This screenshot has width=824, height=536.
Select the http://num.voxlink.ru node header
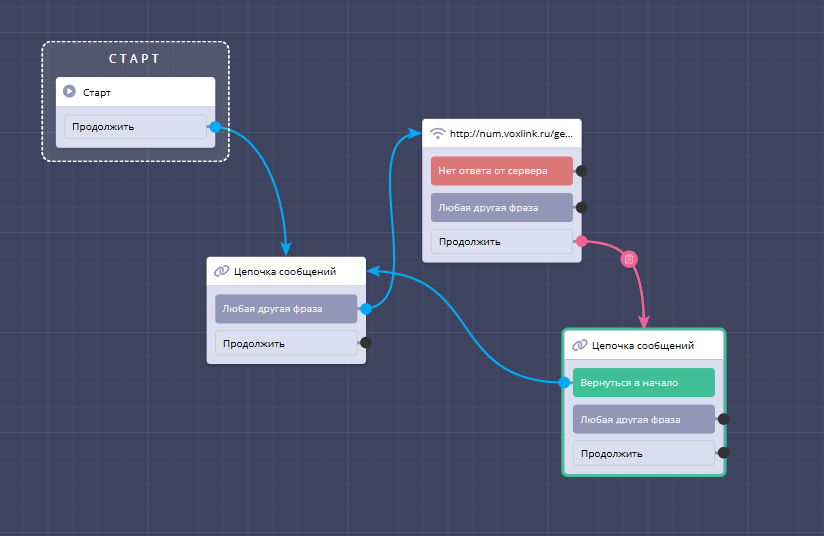point(510,133)
